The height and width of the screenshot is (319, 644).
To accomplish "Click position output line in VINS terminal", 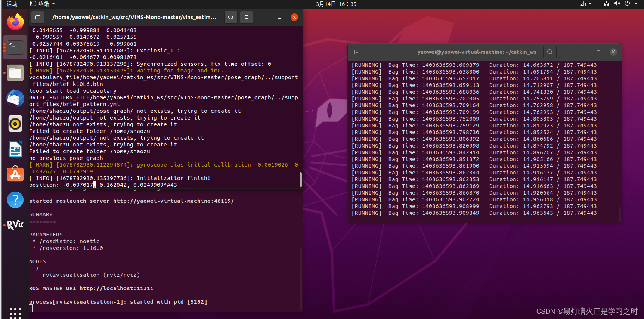I will 103,185.
